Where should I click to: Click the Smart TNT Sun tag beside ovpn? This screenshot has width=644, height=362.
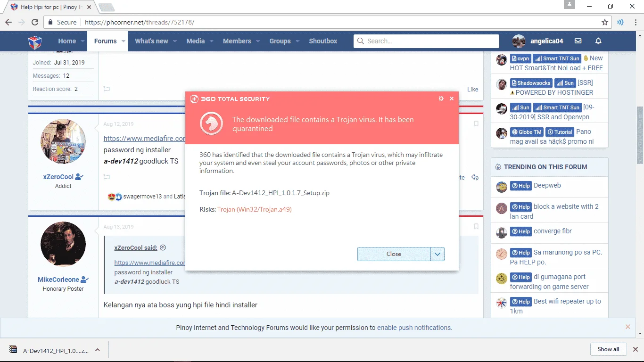(x=557, y=58)
